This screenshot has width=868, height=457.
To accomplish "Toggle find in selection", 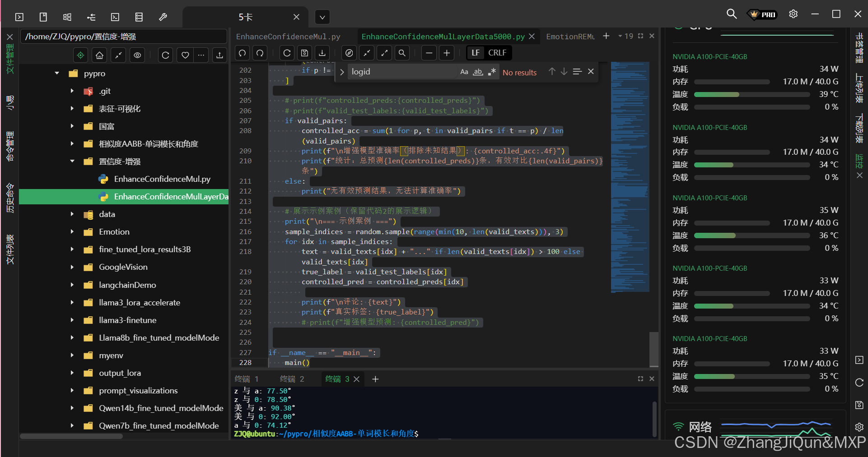I will 577,71.
